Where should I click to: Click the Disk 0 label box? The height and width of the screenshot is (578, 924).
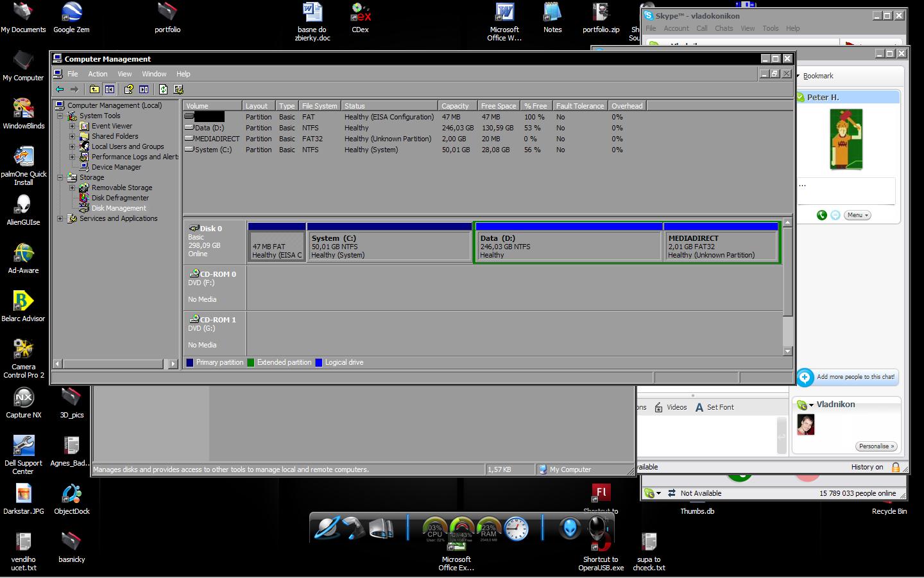[214, 242]
